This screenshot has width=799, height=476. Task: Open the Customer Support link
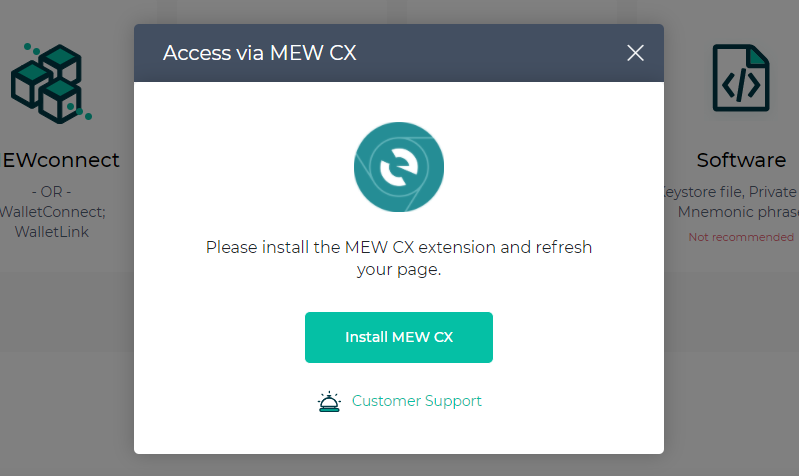coord(416,401)
